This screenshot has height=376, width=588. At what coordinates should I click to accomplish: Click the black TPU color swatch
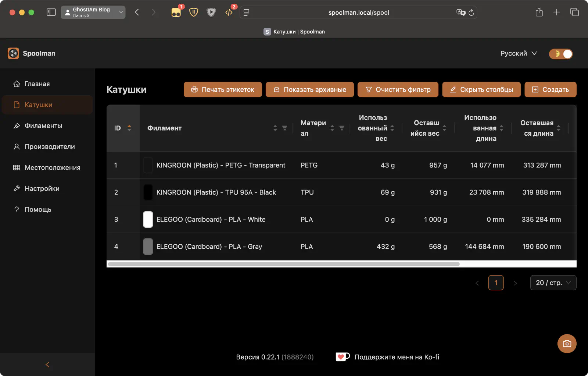(148, 192)
